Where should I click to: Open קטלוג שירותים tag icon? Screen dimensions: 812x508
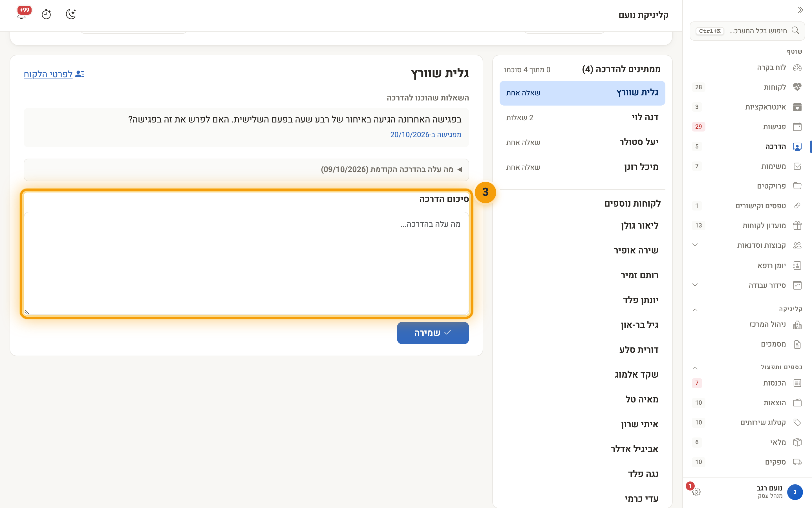pyautogui.click(x=797, y=423)
